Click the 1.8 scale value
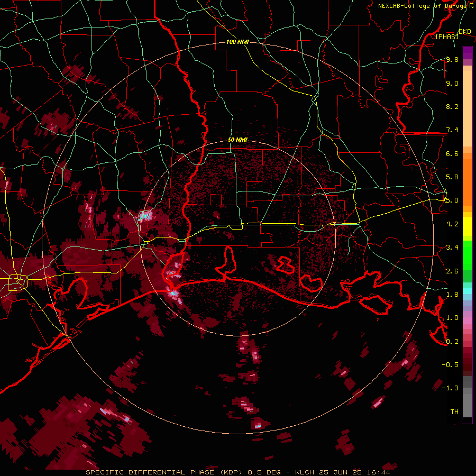The image size is (476, 476). click(x=452, y=295)
